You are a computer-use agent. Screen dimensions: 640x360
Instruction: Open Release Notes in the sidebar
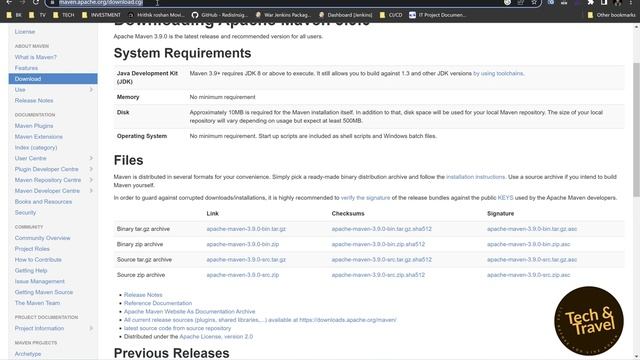34,100
